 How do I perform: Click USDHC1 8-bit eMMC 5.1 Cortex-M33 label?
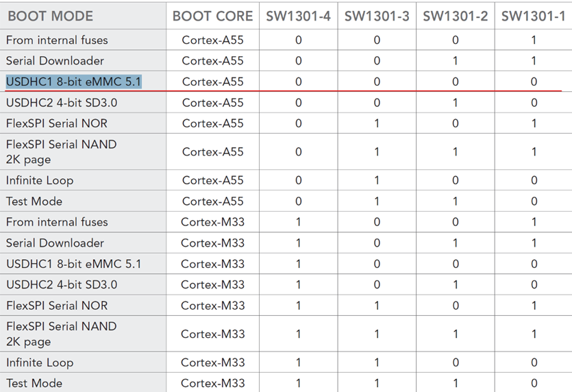point(73,264)
